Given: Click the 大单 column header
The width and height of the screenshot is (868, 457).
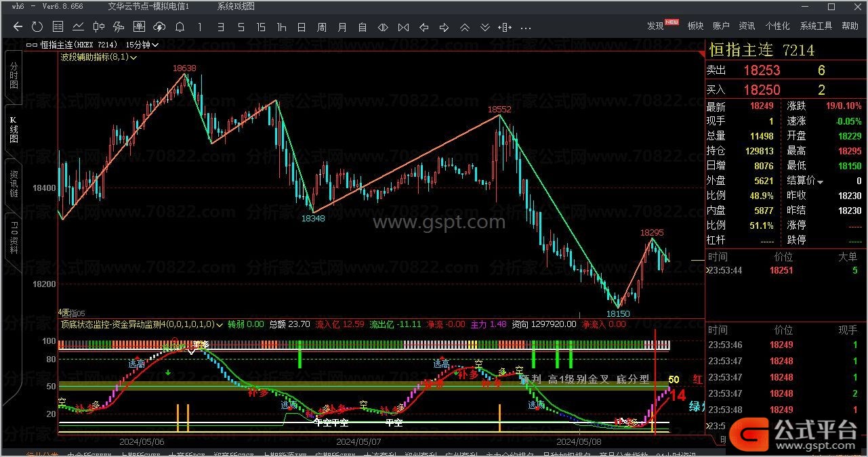Looking at the screenshot, I should point(847,257).
